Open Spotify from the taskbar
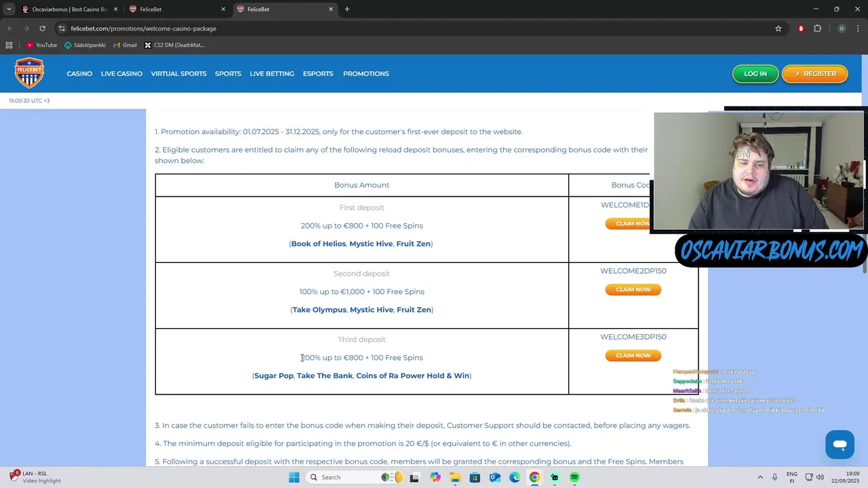868x488 pixels. pos(574,477)
